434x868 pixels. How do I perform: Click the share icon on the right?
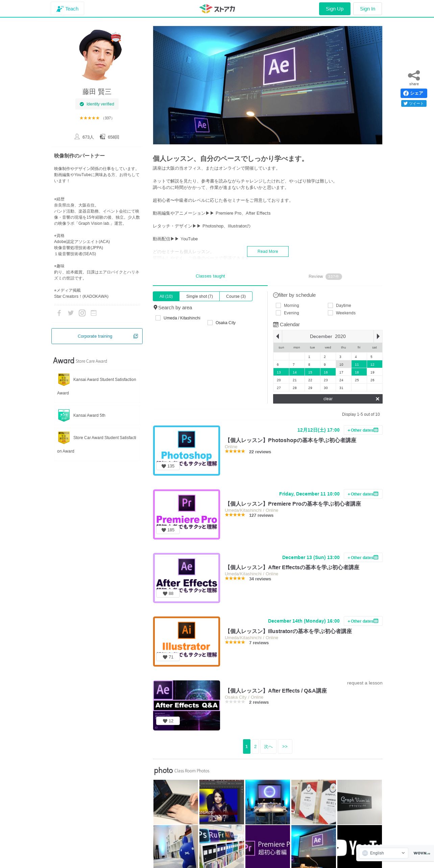coord(414,75)
